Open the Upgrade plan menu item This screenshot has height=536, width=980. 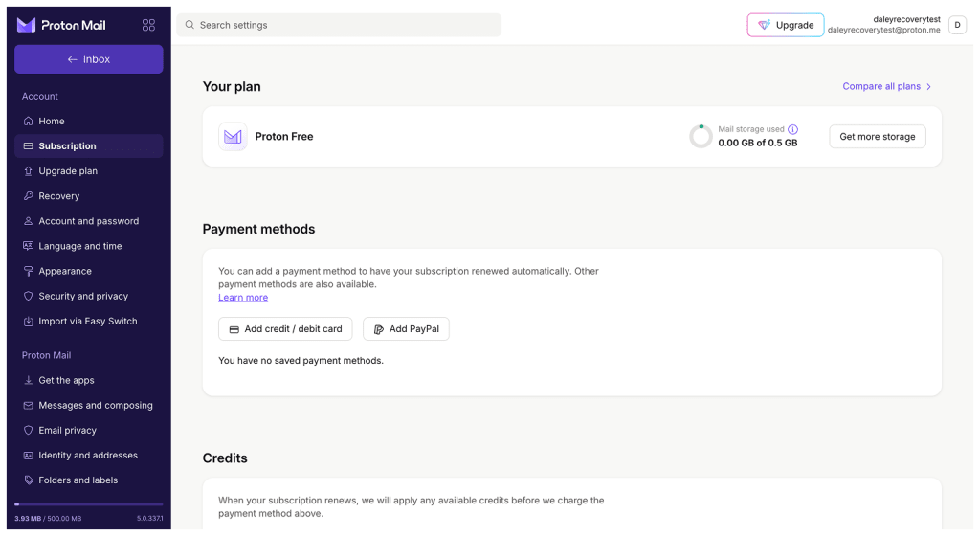coord(89,171)
